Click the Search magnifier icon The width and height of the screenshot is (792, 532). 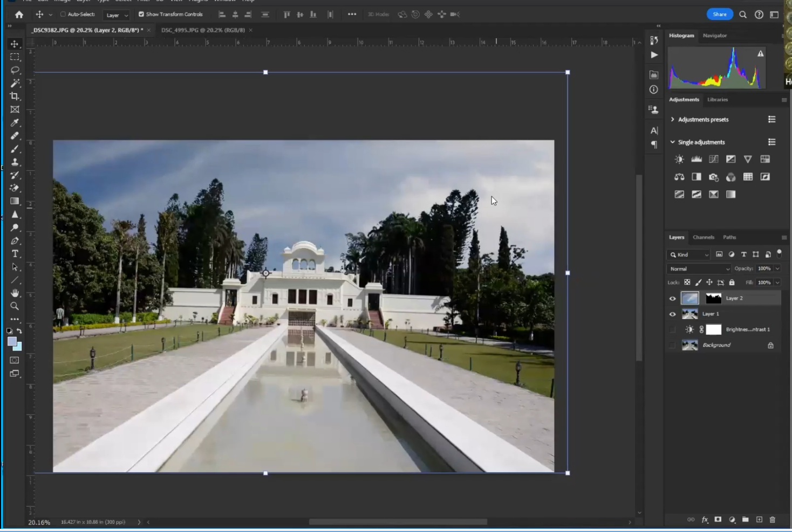pyautogui.click(x=743, y=15)
